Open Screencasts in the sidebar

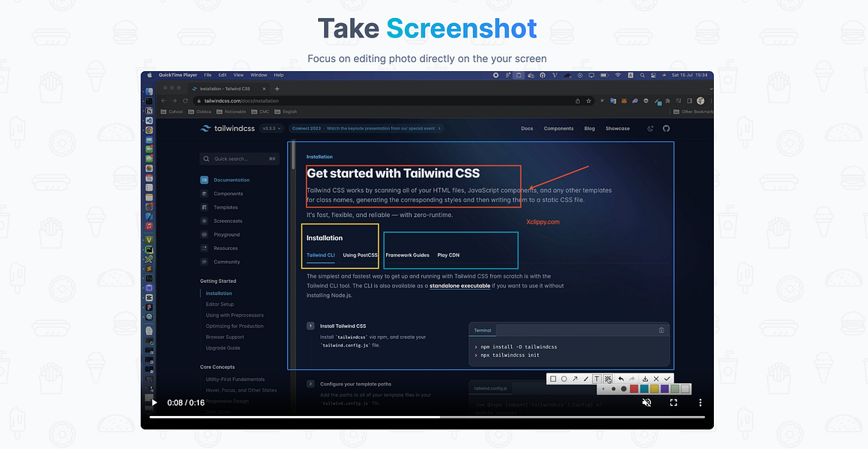221,221
